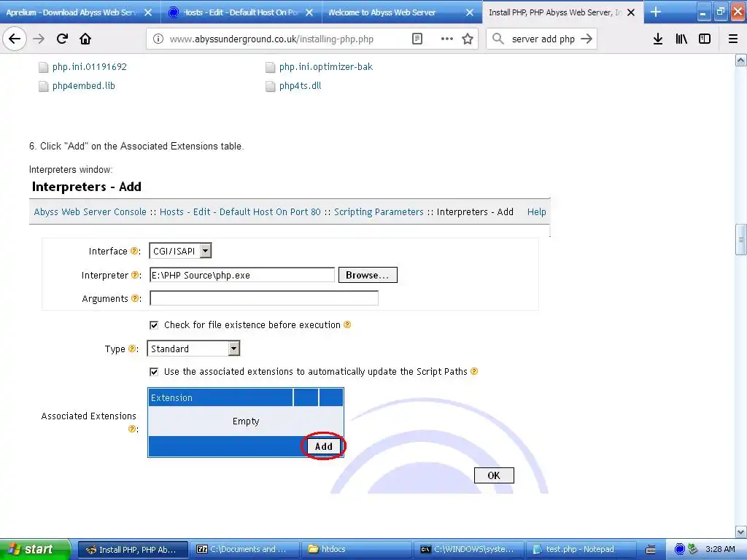Click help icon under Associated Extensions
This screenshot has height=560, width=747.
pos(133,429)
